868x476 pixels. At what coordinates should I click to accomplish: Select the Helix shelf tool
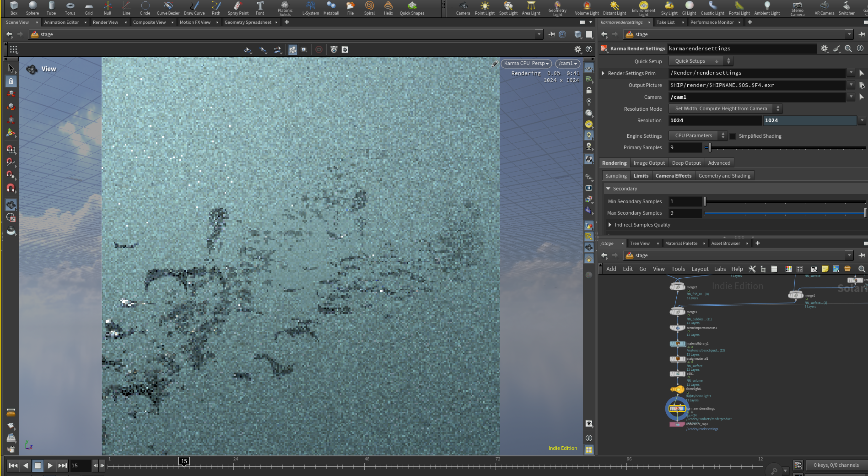pos(388,8)
